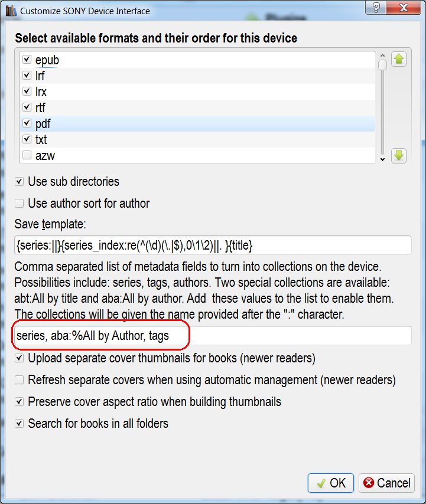426x504 pixels.
Task: Uncheck Search for books in all folders
Action: 19,424
